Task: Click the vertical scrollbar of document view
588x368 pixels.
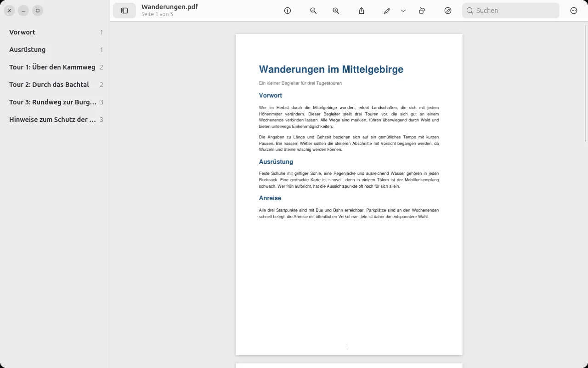Action: pyautogui.click(x=586, y=83)
